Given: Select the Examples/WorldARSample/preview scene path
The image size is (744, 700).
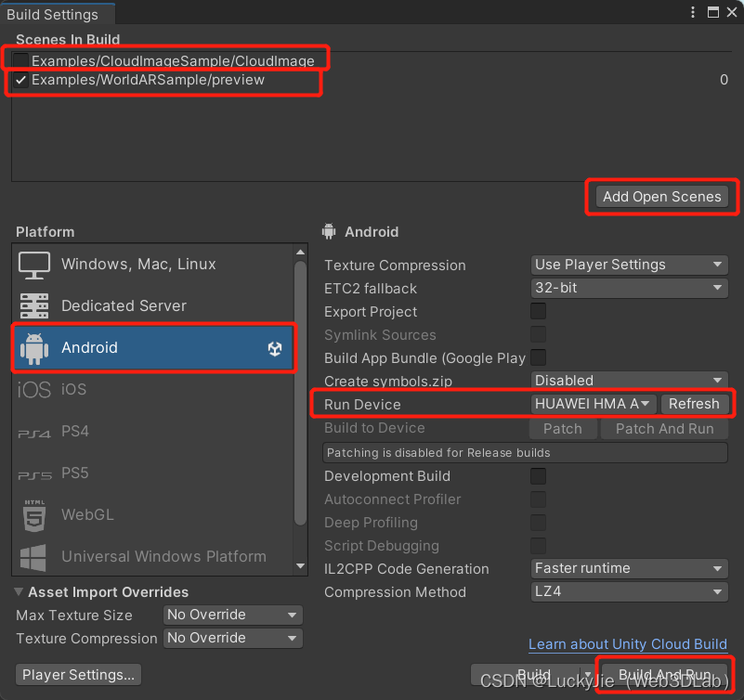Looking at the screenshot, I should pos(148,80).
